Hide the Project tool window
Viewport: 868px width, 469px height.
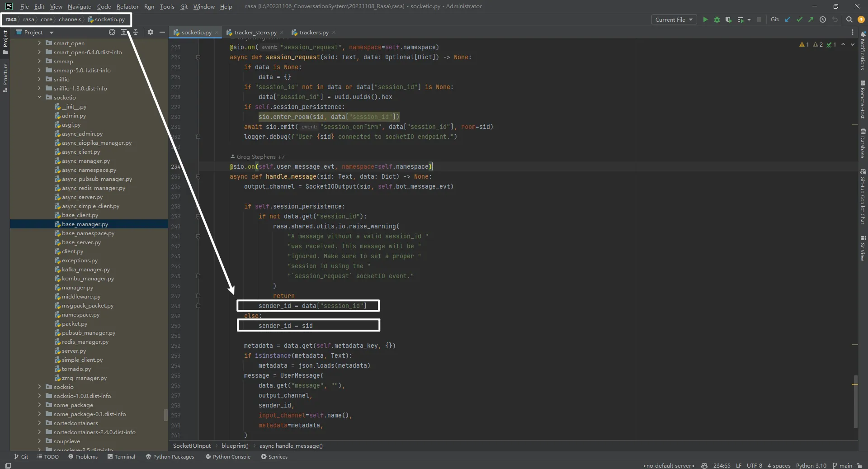pyautogui.click(x=162, y=32)
